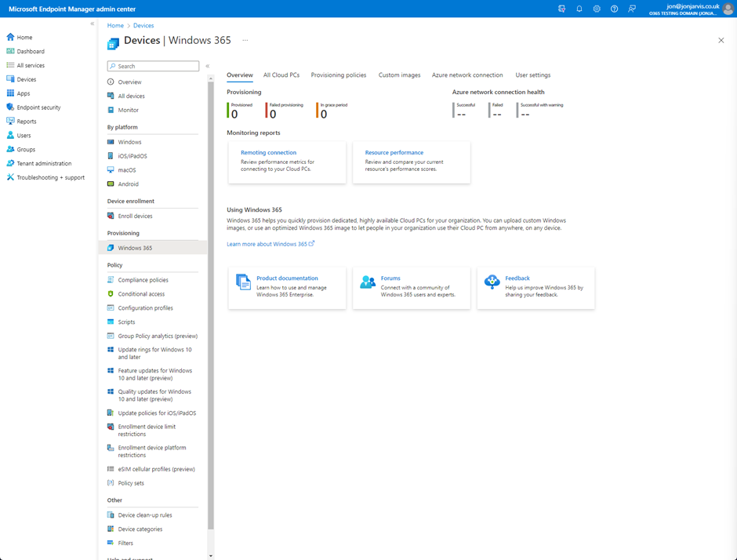Switch to the All Cloud PCs tab
The image size is (737, 560).
tap(281, 75)
